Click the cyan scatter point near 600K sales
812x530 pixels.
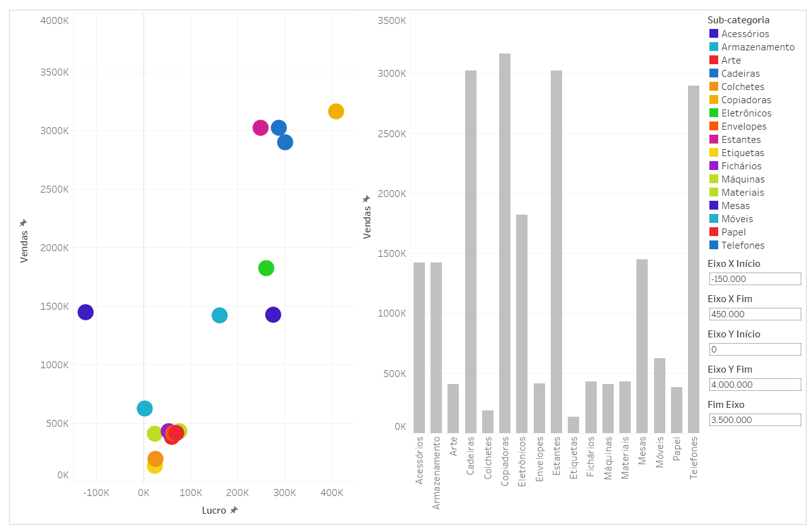(145, 409)
